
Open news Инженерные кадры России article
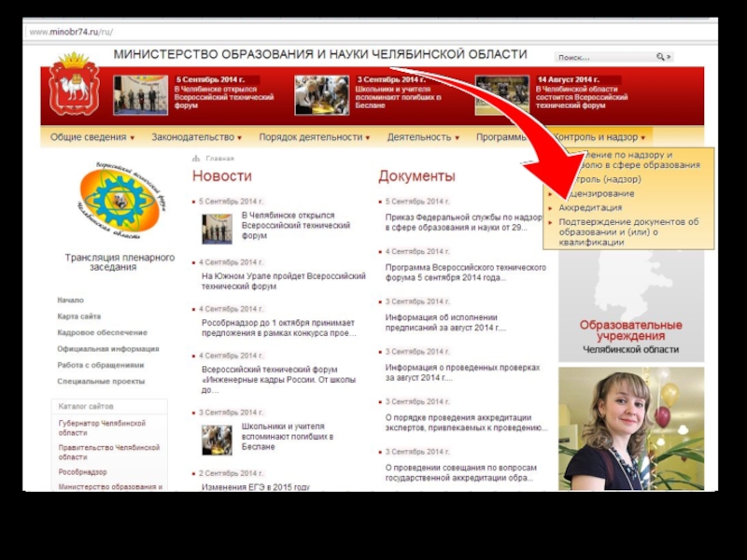tap(278, 380)
